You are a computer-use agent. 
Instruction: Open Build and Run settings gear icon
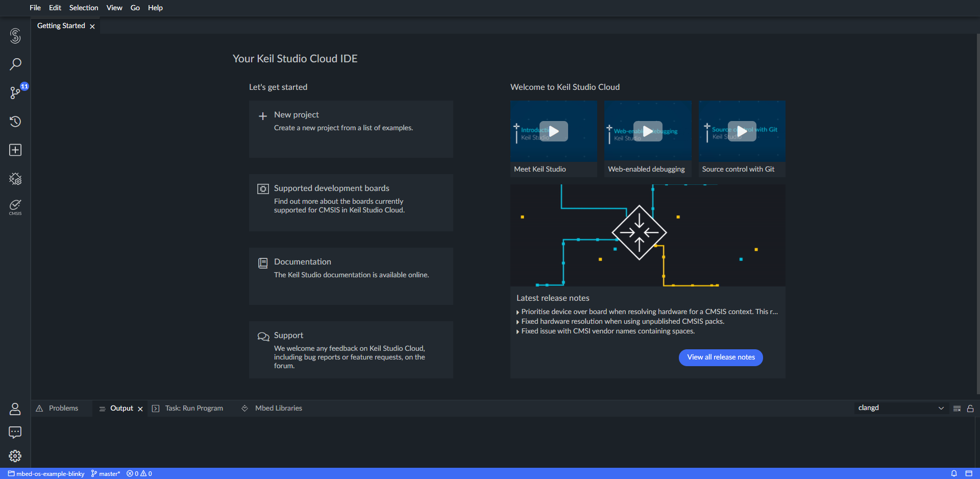tap(15, 179)
